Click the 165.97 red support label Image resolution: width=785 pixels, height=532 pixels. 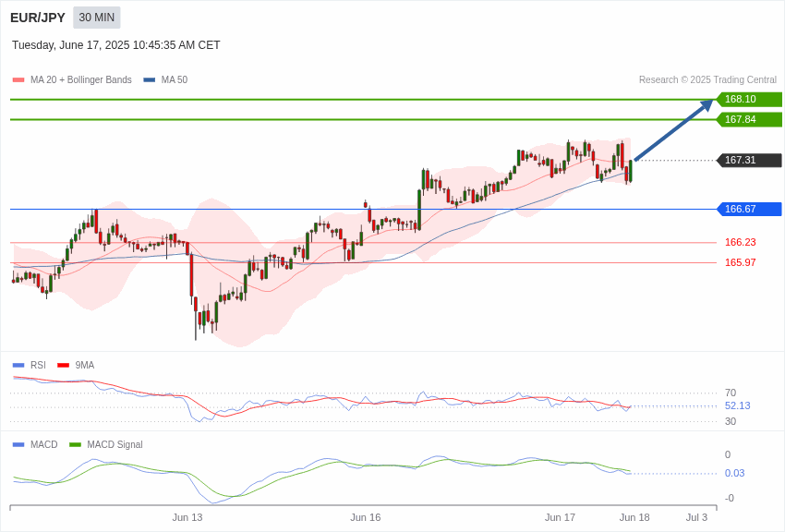coord(740,262)
